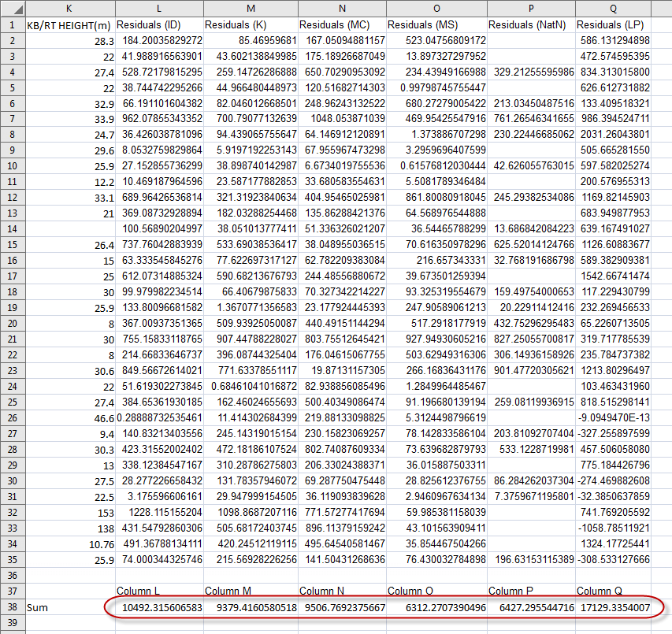Image resolution: width=672 pixels, height=634 pixels.
Task: Select the column P header
Action: click(x=531, y=8)
